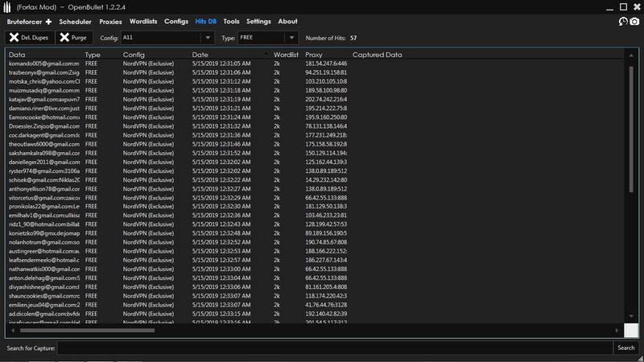Viewport: 644px width, 362px height.
Task: Select the katajav@gmail.com row
Action: (x=316, y=99)
